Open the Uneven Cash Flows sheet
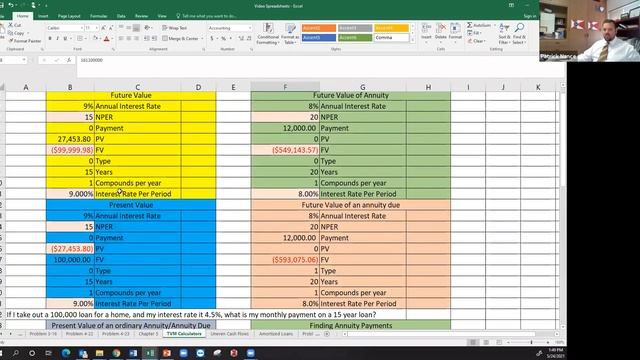Image resolution: width=640 pixels, height=360 pixels. (x=229, y=334)
